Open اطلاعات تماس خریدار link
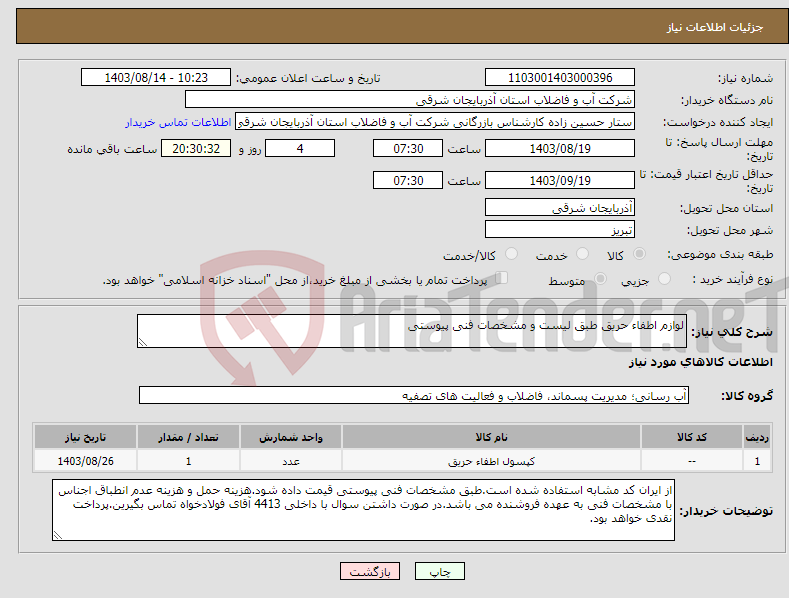Screen dimensions: 789x598 tap(178, 122)
